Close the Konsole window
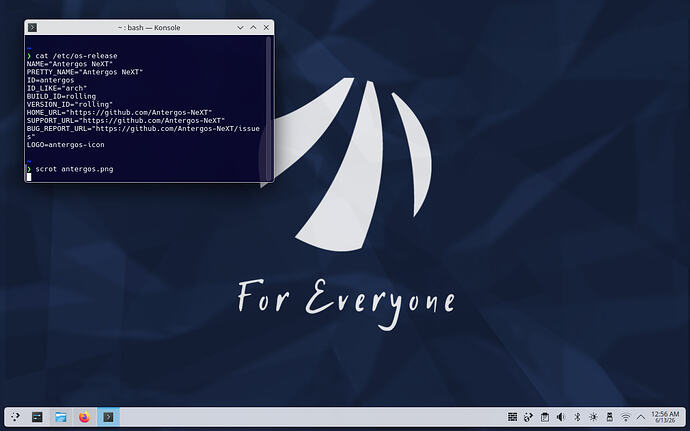Screen dimensions: 690x431 [x=266, y=27]
